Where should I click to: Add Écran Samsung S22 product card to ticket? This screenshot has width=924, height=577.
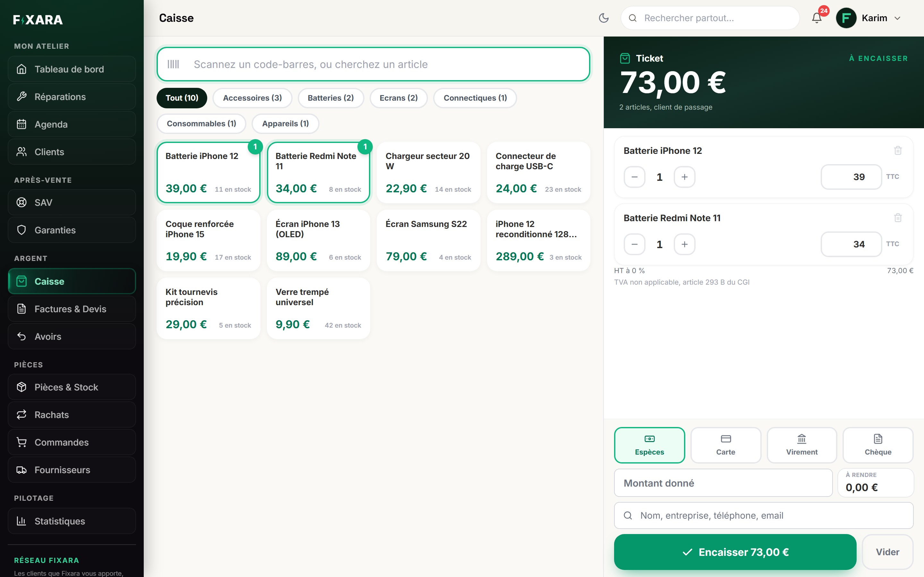click(428, 240)
